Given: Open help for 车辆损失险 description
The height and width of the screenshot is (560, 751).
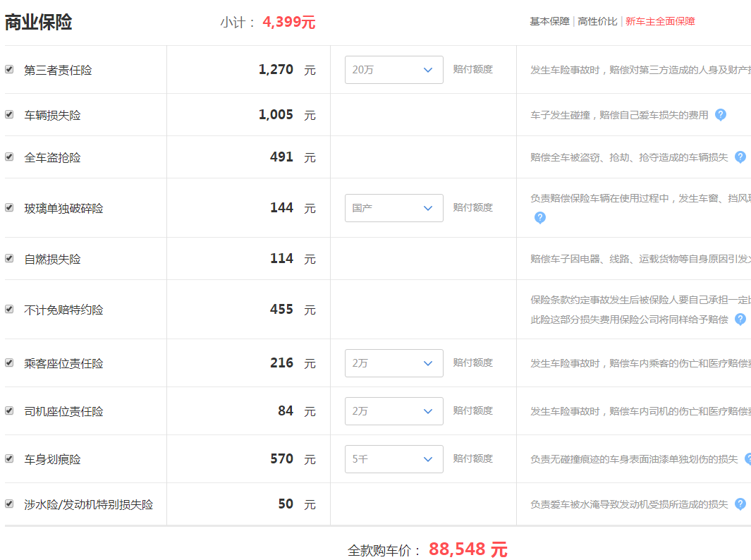Looking at the screenshot, I should click(x=721, y=115).
